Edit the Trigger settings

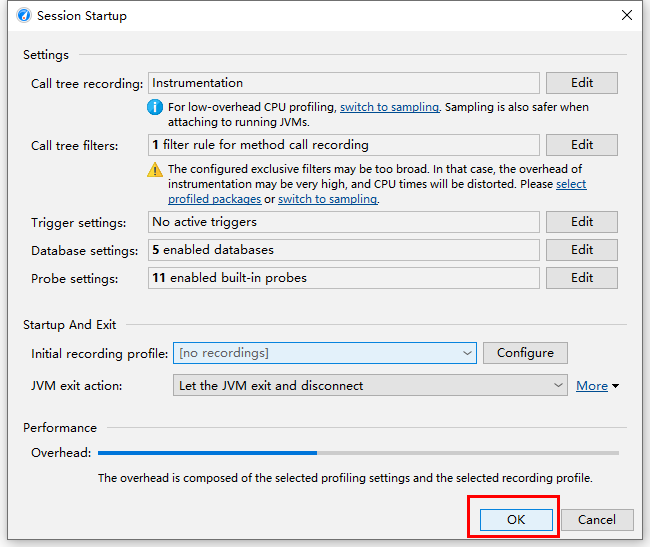[581, 222]
